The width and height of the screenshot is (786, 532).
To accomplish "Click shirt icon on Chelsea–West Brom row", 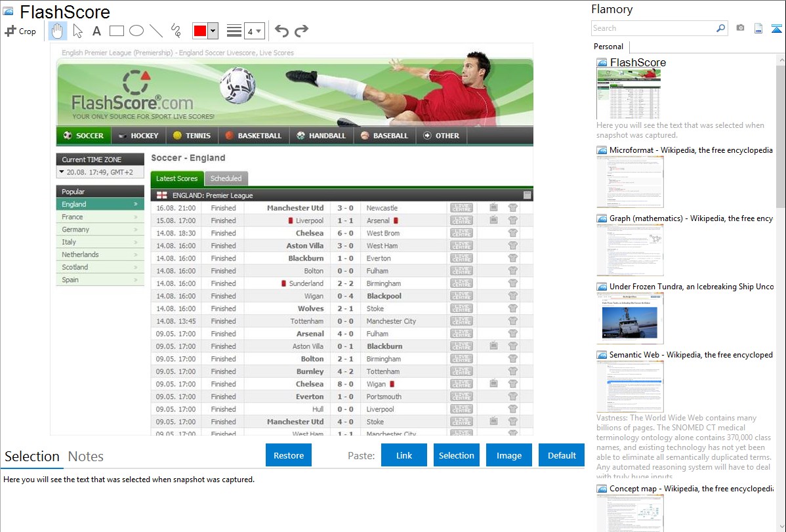I will (512, 233).
